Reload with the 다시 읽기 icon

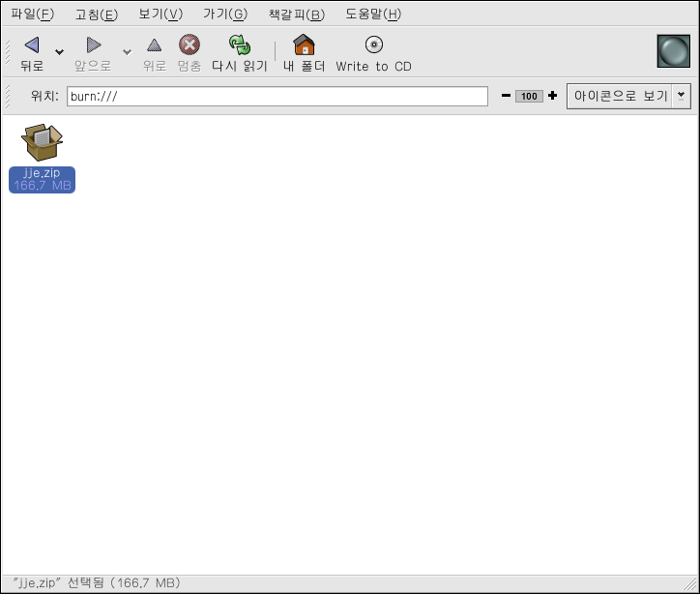pos(239,45)
